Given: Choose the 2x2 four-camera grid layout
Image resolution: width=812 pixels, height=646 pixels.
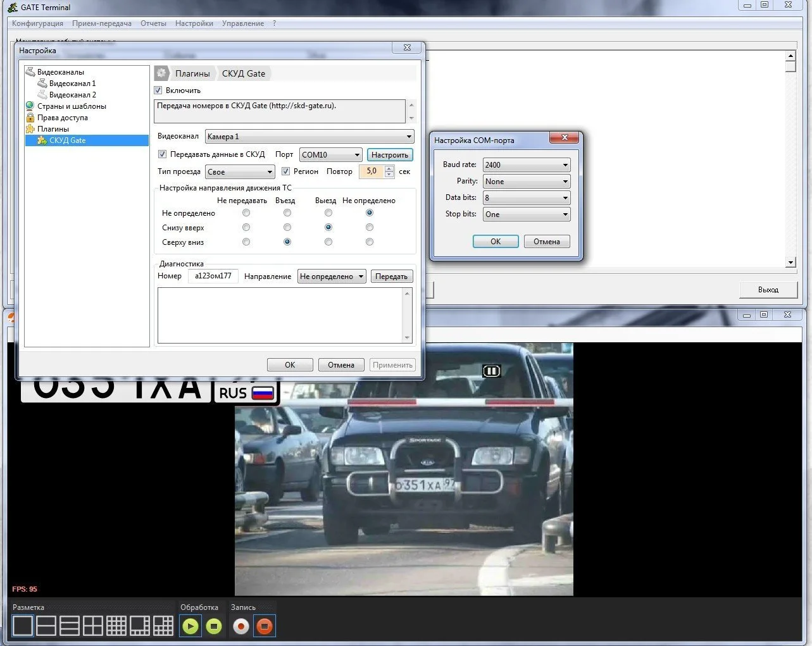Looking at the screenshot, I should (x=93, y=626).
